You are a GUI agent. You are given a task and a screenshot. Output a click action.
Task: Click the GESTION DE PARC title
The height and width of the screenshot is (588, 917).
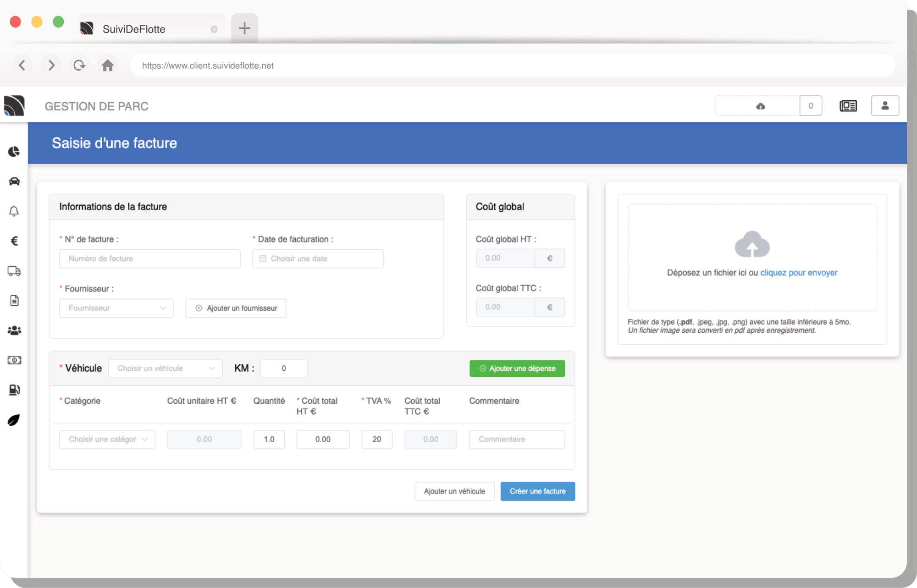97,106
